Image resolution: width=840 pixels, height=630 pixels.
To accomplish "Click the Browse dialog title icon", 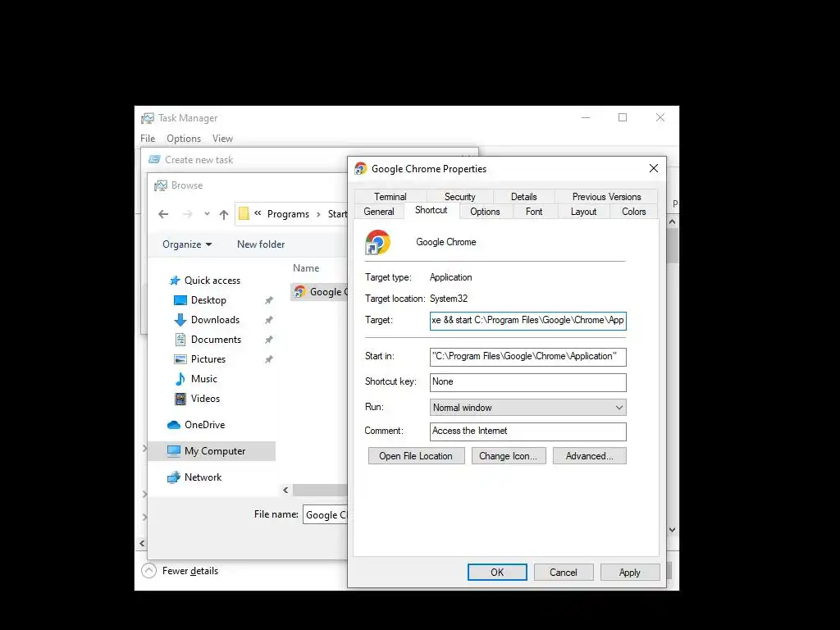I will click(x=161, y=185).
